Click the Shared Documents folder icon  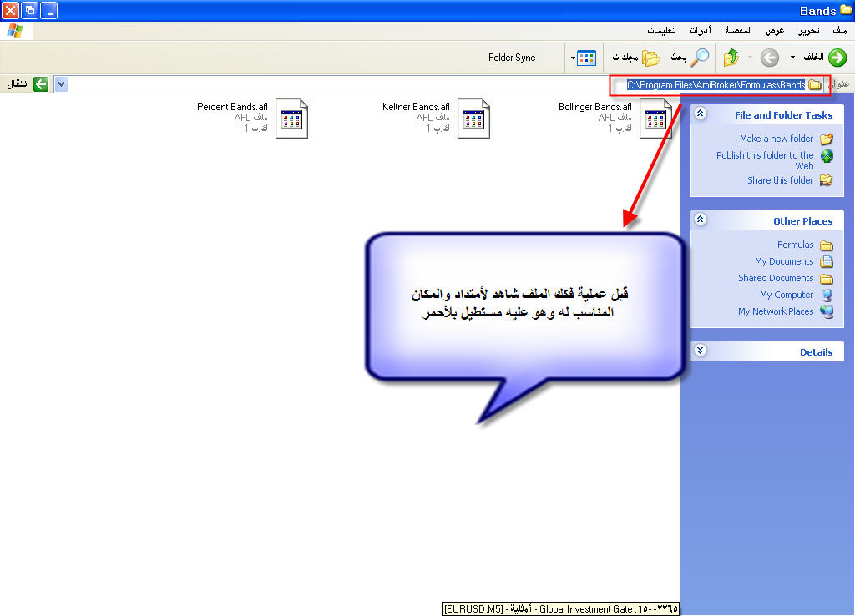click(x=827, y=279)
